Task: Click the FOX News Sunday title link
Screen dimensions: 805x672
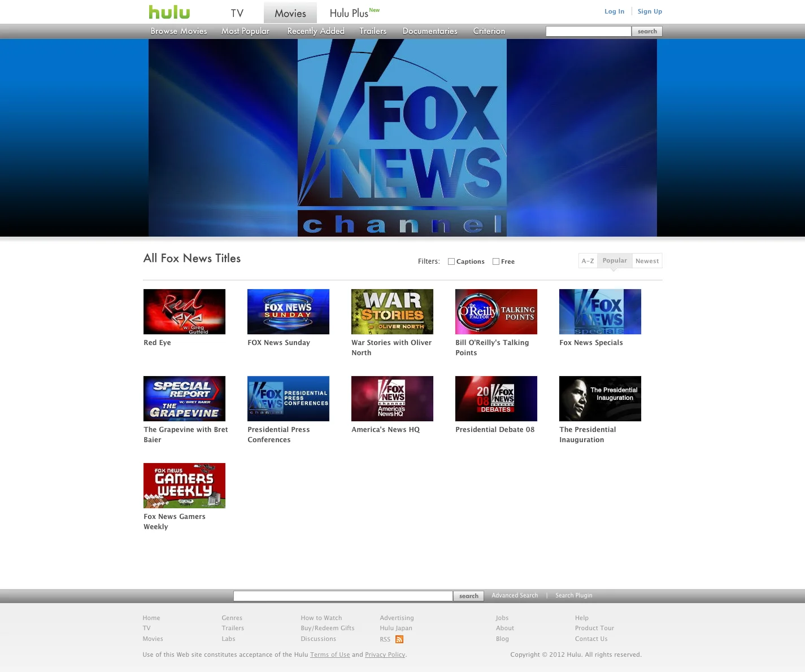Action: pyautogui.click(x=279, y=343)
